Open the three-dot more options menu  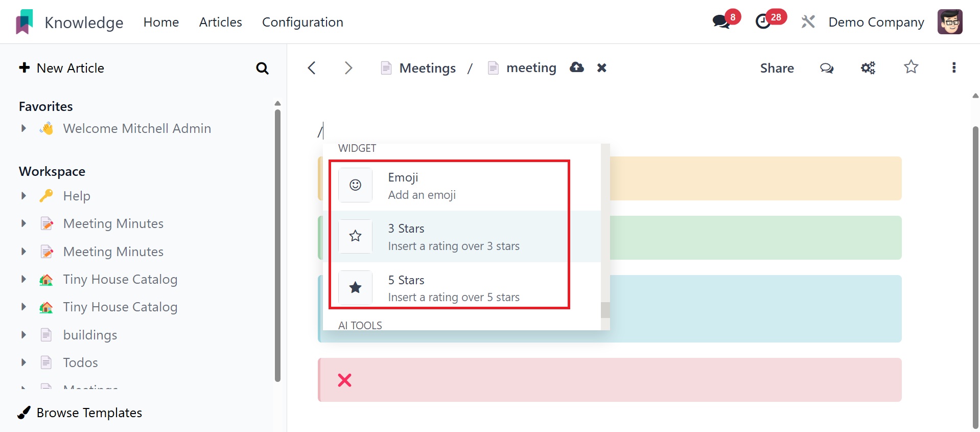[953, 68]
